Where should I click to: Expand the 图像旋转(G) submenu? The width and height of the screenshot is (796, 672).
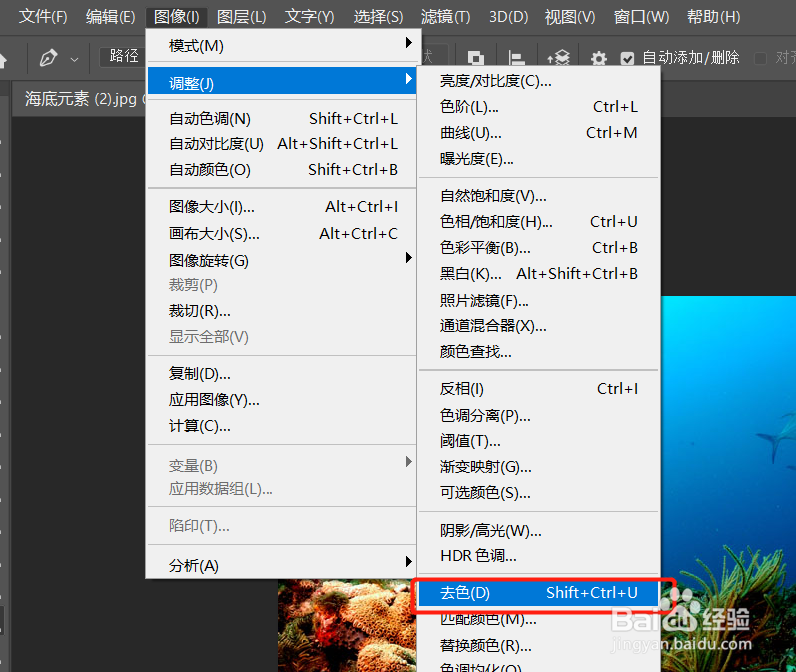284,260
